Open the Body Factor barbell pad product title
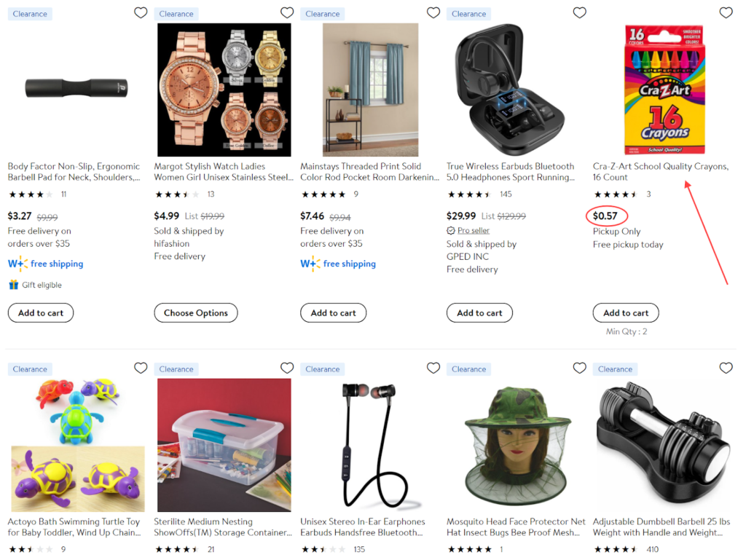Screen dimensions: 746x560 click(x=73, y=172)
